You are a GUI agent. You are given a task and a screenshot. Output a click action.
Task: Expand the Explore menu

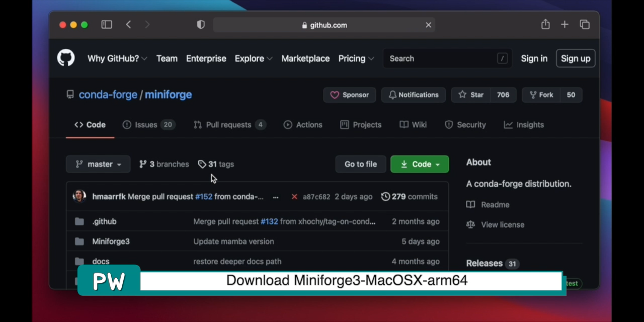coord(254,58)
